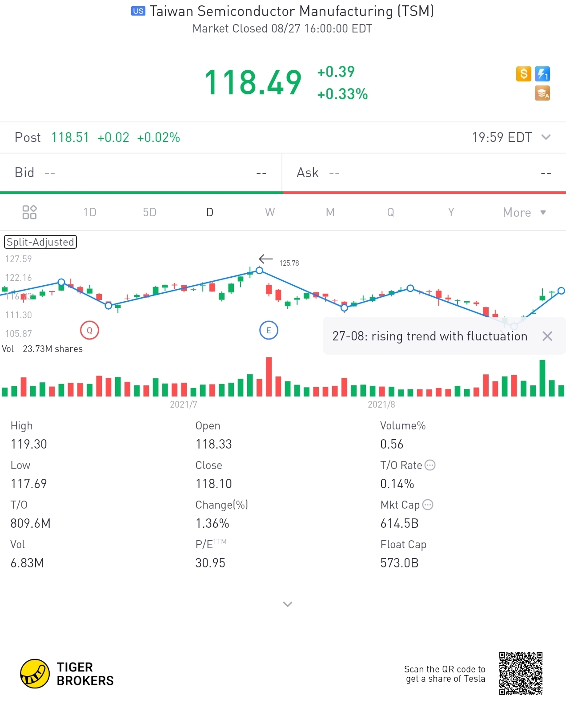Tap the 125.78 peak price label
The width and height of the screenshot is (566, 728).
289,263
